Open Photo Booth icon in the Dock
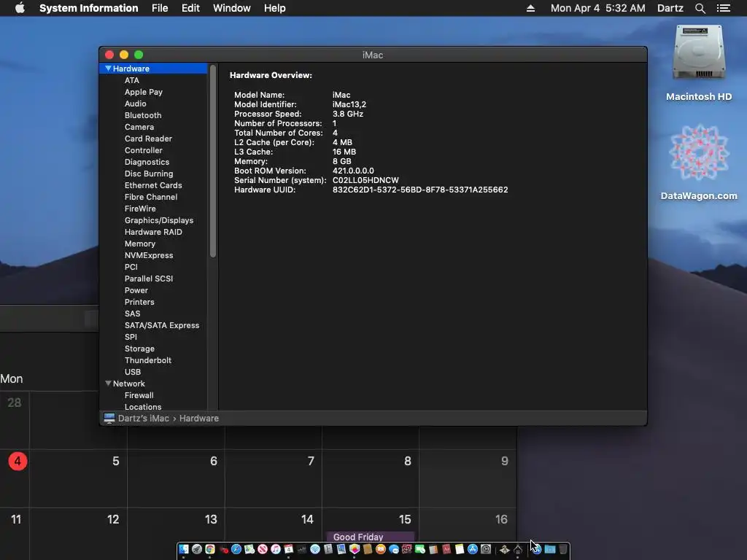The image size is (747, 560). tap(407, 549)
